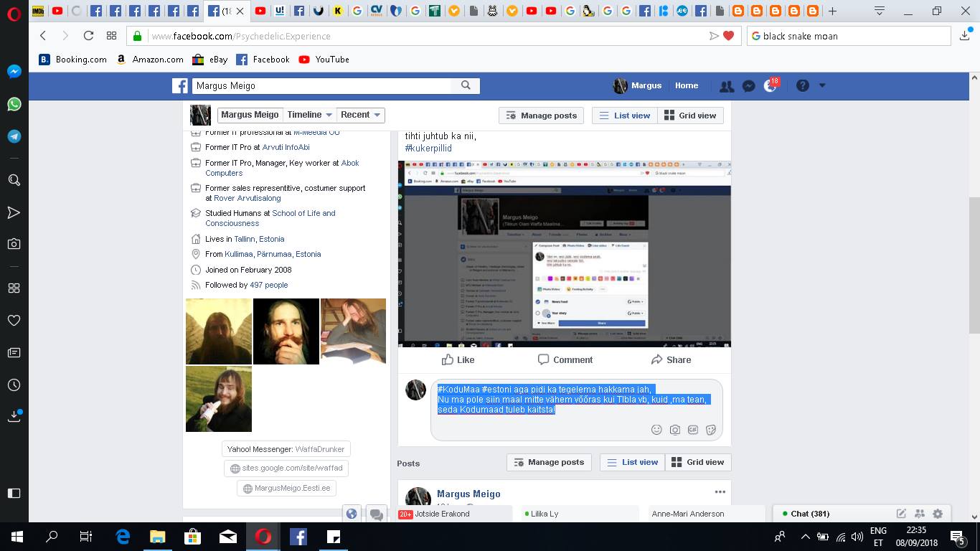Toggle the Opera sidebar panel button

pos(14,493)
